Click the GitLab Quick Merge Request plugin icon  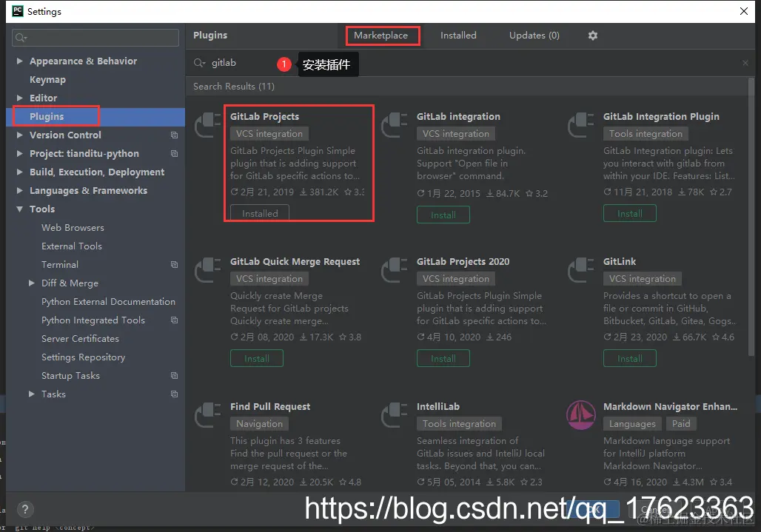click(208, 270)
